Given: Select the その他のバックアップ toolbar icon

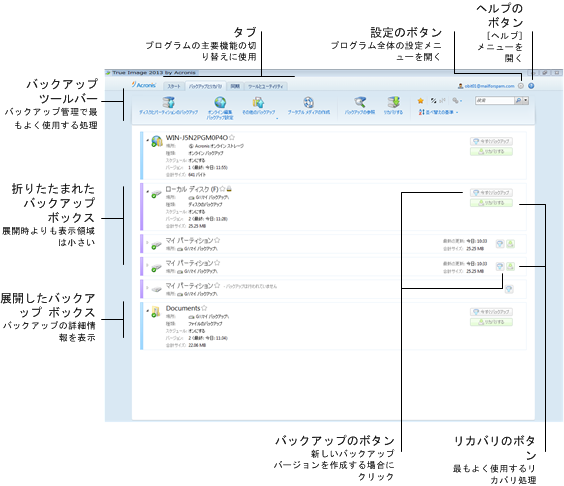Looking at the screenshot, I should (x=258, y=102).
